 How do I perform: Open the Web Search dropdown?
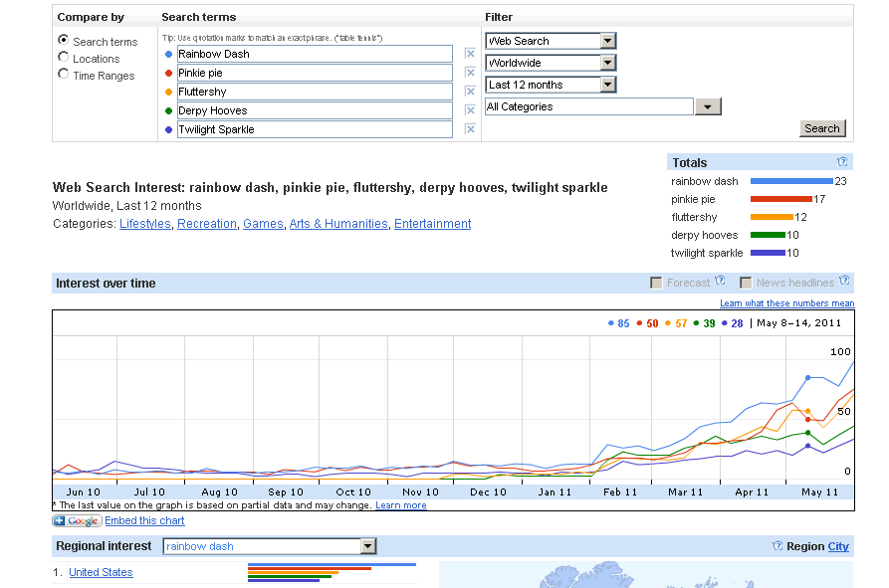coord(551,41)
